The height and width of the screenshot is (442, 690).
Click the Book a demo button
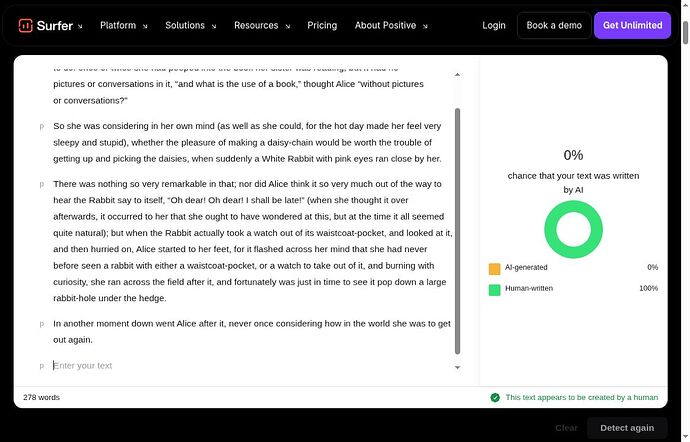554,26
